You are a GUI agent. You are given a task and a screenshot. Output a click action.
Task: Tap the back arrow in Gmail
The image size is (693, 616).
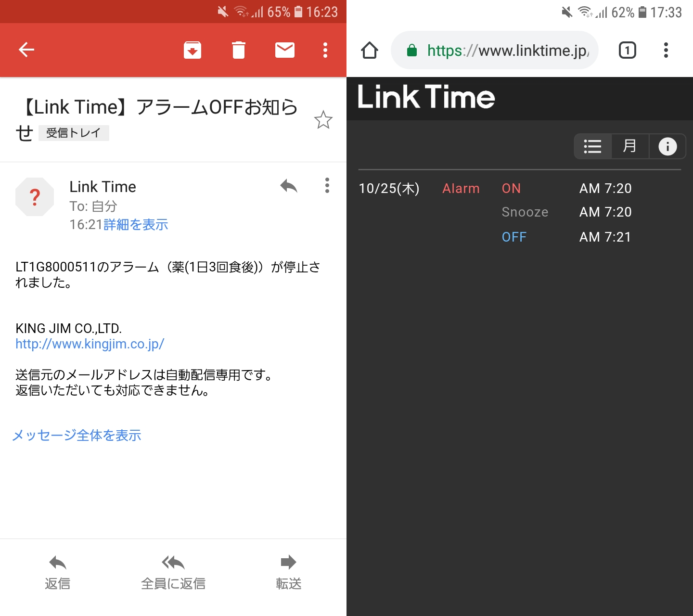(x=26, y=50)
